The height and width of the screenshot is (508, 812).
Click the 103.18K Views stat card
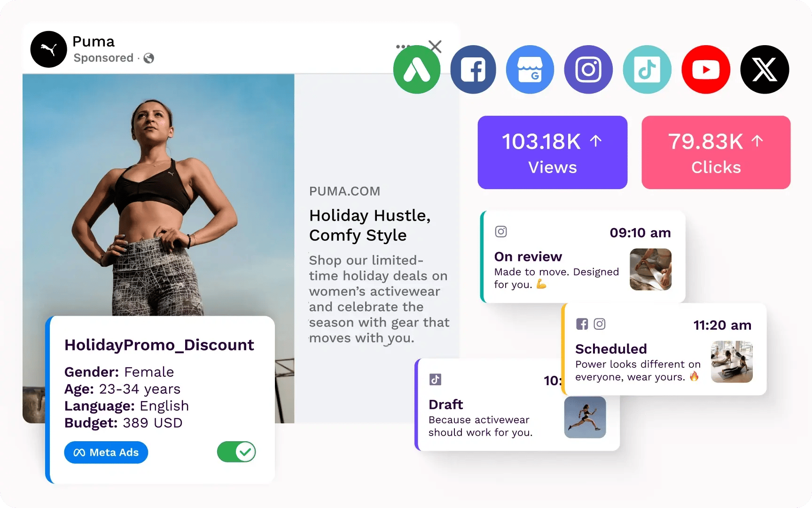(x=552, y=152)
